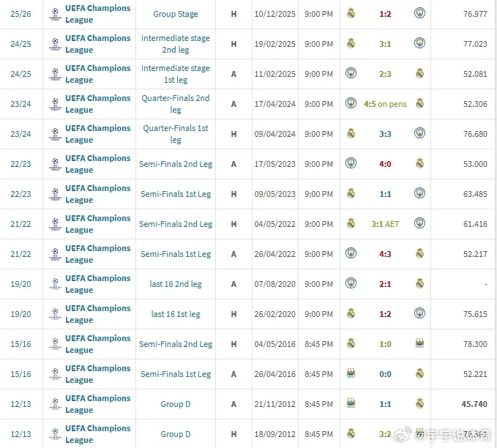Viewport: 497px width, 448px height.
Task: Select Real Madrid crest in the 09/05/2023 row
Action: coord(351,193)
